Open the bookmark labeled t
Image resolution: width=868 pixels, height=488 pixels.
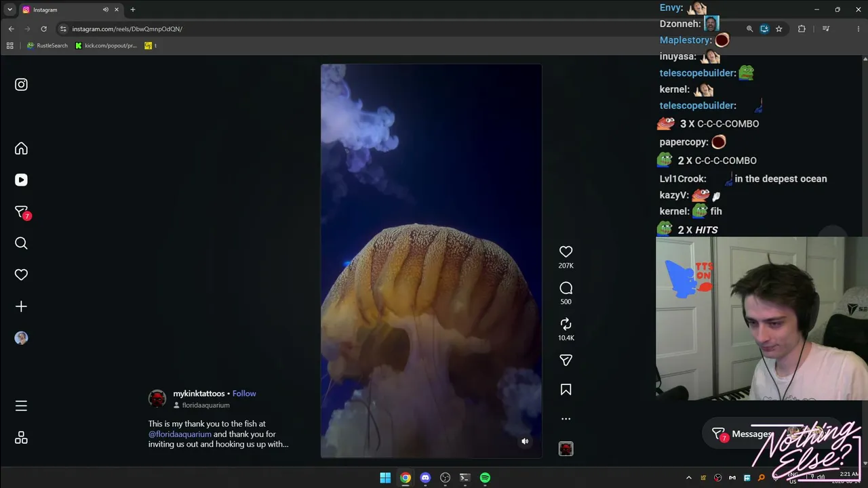point(151,46)
